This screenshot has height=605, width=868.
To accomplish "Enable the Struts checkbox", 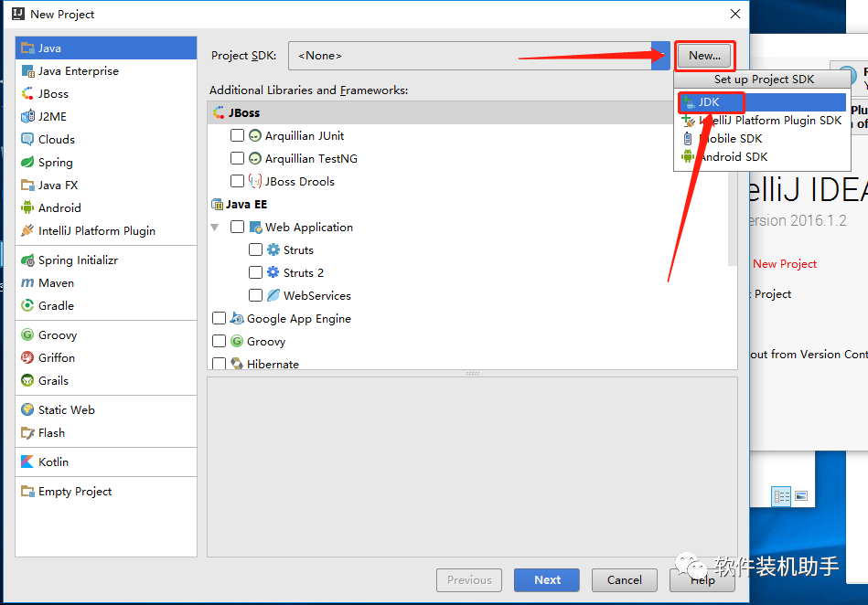I will [255, 249].
